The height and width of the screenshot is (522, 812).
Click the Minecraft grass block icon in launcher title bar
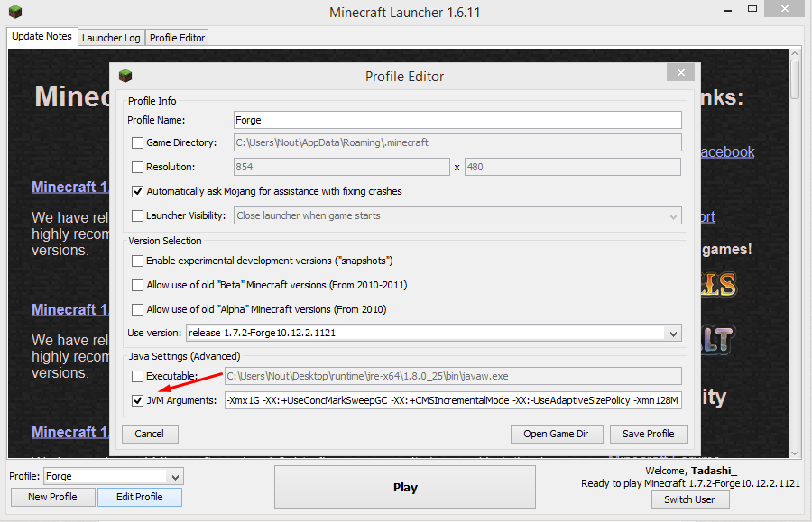click(x=15, y=11)
